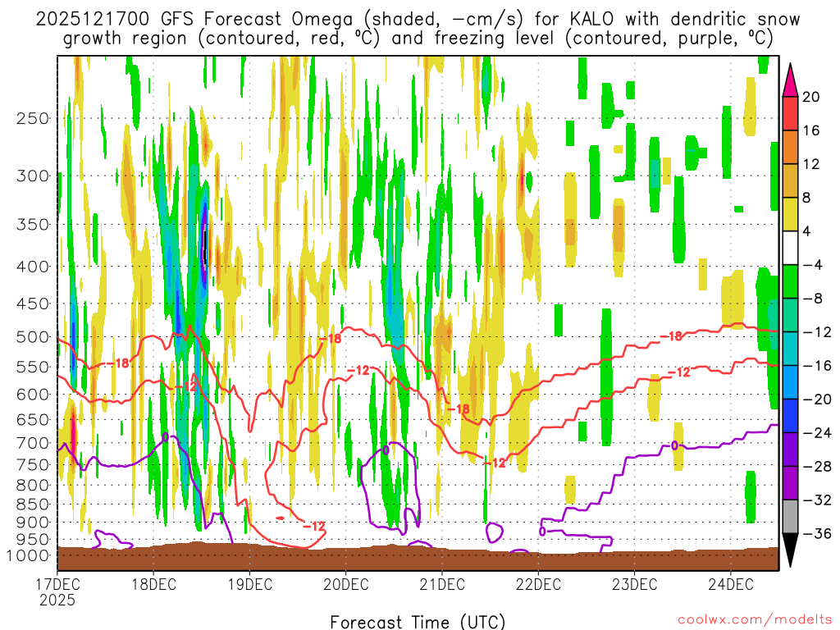Click the 750 pressure level label
This screenshot has width=840, height=630.
point(33,465)
